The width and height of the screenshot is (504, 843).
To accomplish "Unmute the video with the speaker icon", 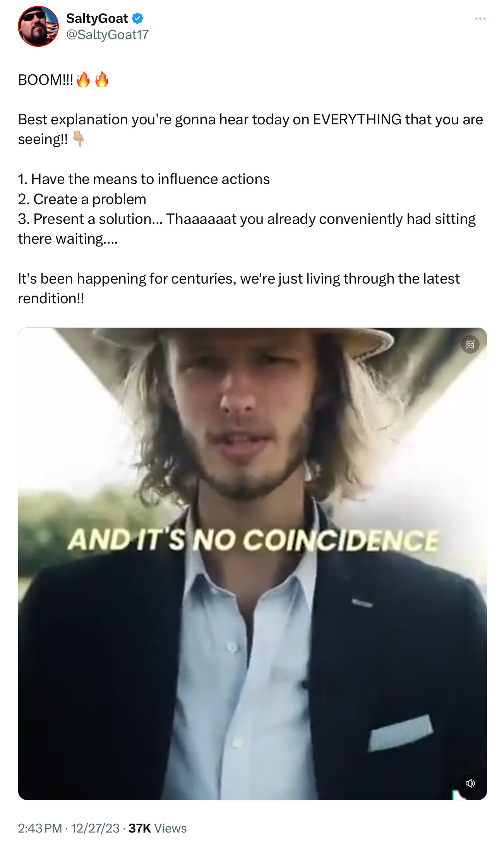I will [470, 783].
